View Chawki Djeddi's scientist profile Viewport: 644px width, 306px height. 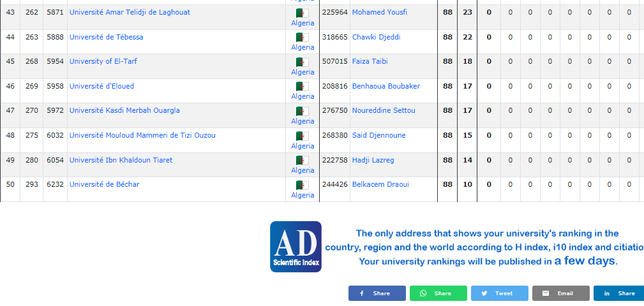click(x=376, y=37)
